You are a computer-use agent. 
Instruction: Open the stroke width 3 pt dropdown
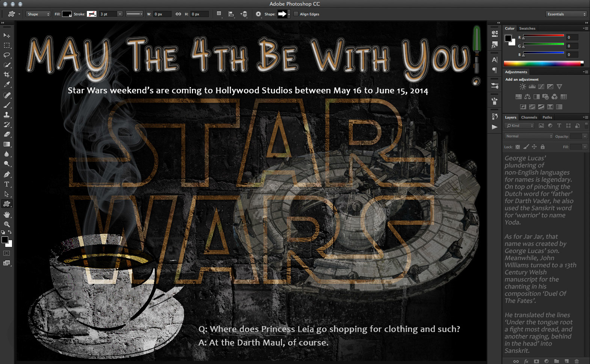[120, 14]
